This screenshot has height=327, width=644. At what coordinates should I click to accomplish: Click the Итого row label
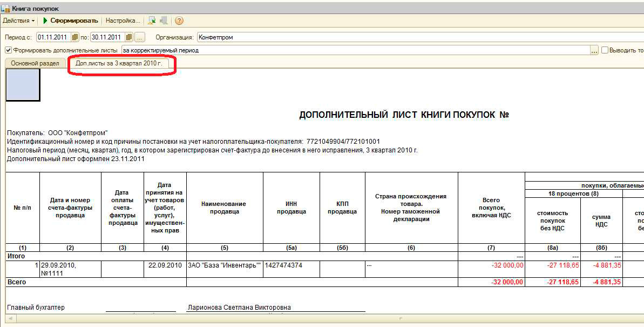[x=16, y=256]
